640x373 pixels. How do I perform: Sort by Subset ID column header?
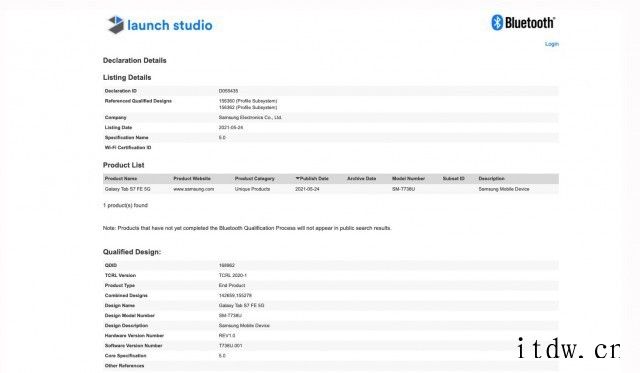[453, 179]
